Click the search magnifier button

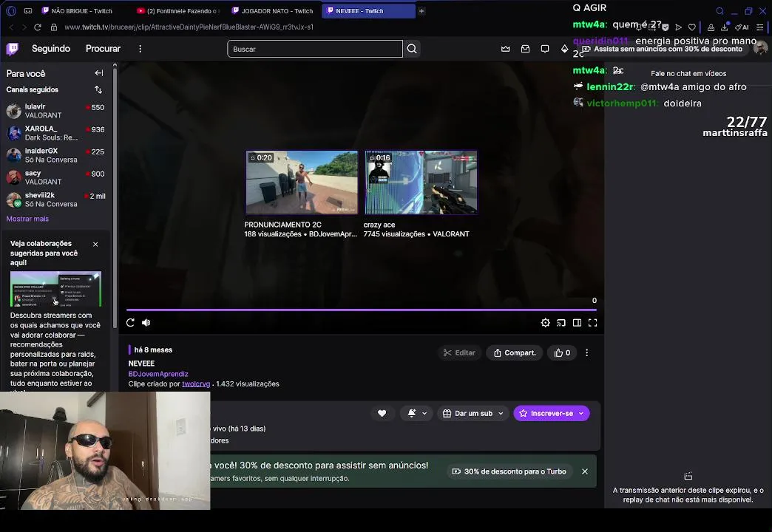coord(412,49)
